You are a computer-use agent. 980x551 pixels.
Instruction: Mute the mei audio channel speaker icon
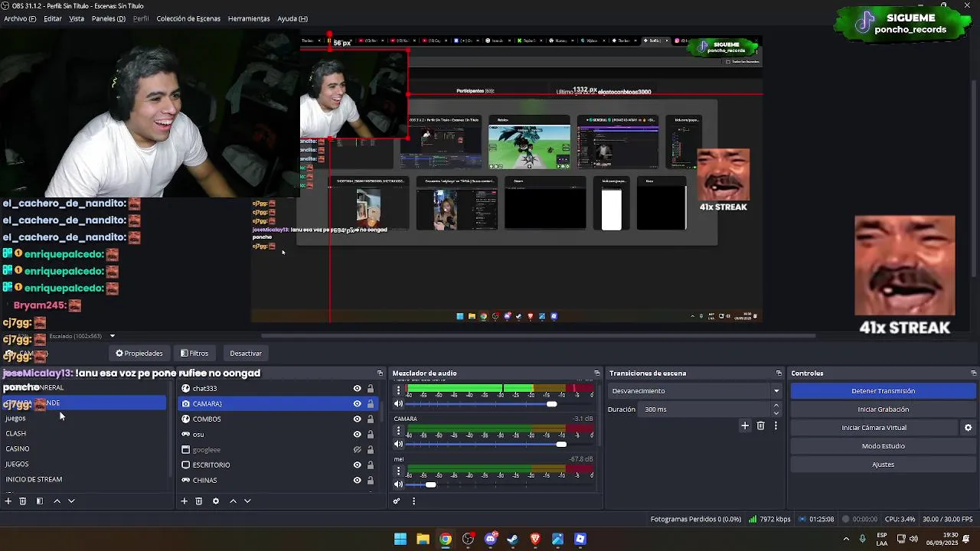398,484
